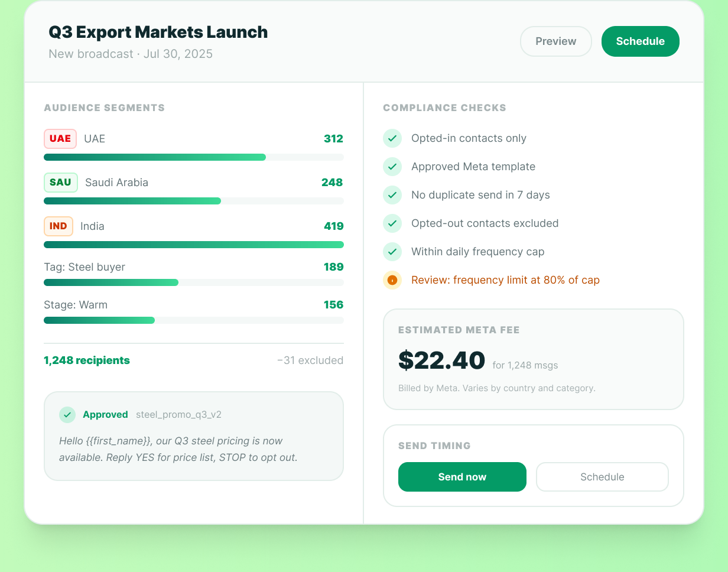Click the Steel buyer count 189

coord(333,267)
